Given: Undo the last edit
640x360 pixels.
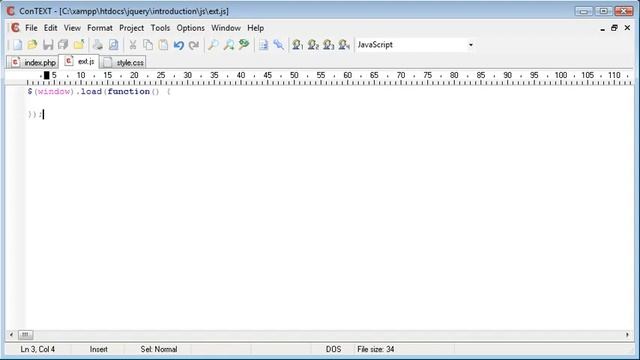Looking at the screenshot, I should 178,45.
